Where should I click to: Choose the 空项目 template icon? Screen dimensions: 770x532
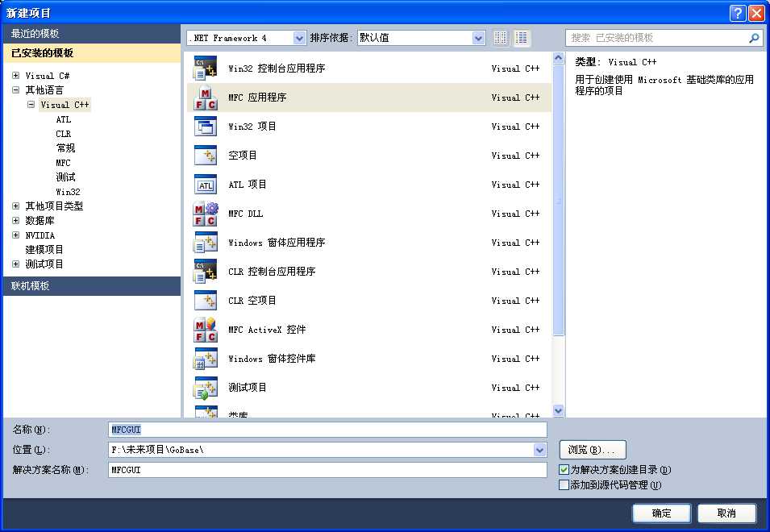(x=206, y=155)
